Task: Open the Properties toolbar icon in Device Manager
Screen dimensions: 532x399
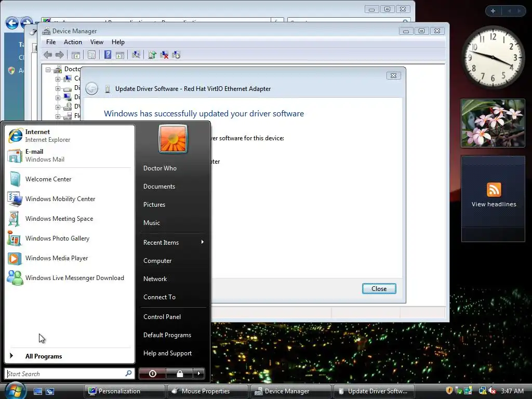Action: pyautogui.click(x=91, y=55)
